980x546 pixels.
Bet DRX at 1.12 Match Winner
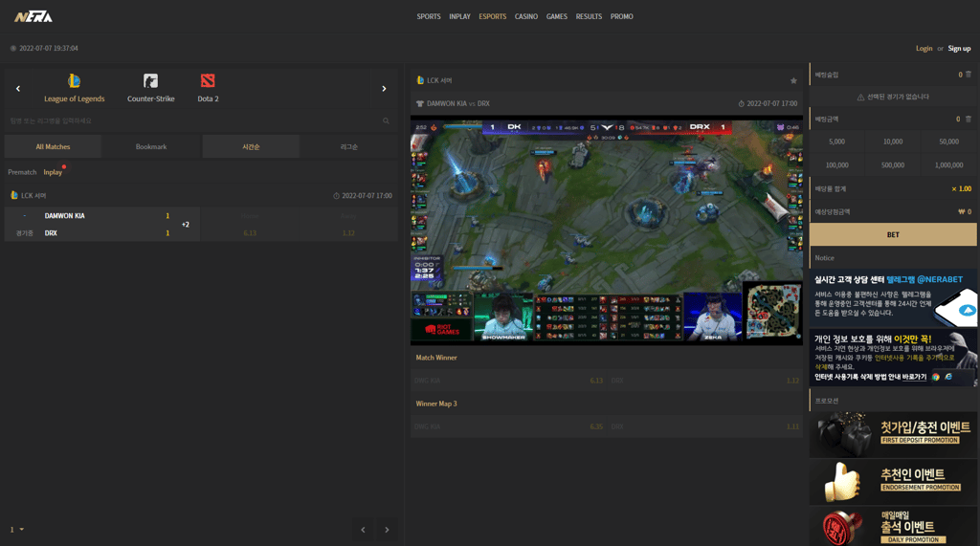click(705, 381)
